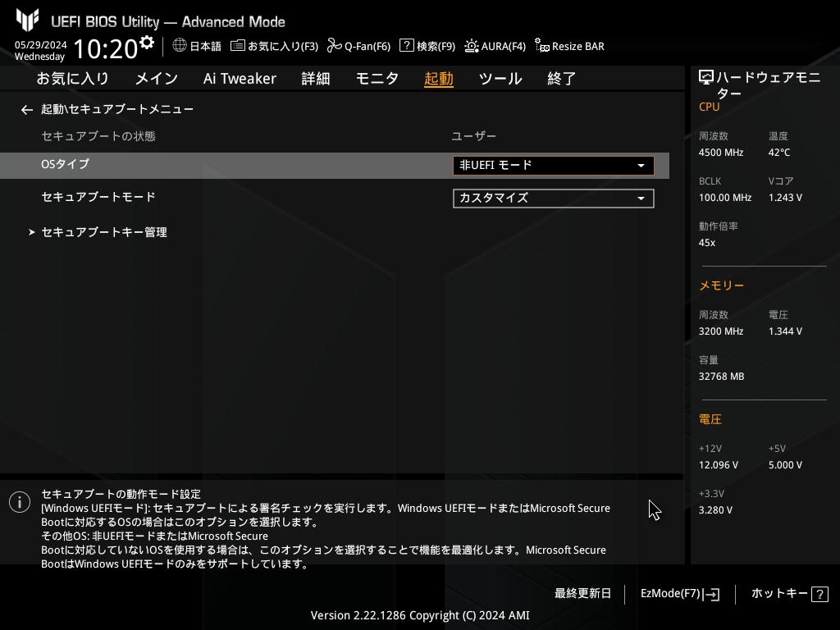Click the arrow of 非UEFI モード dropdown
This screenshot has width=840, height=630.
pyautogui.click(x=641, y=166)
